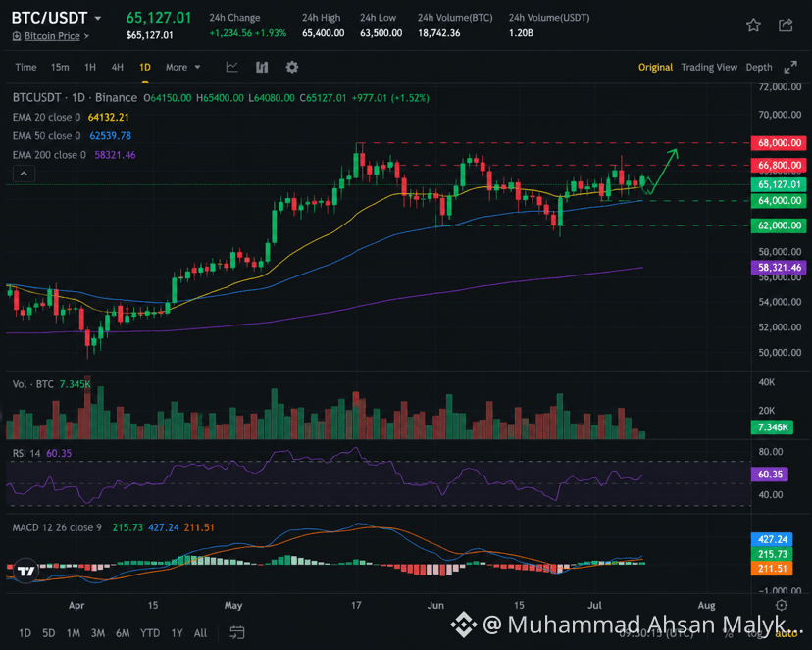This screenshot has height=650, width=812.
Task: Click the Bitcoin Price info icon
Action: (17, 36)
